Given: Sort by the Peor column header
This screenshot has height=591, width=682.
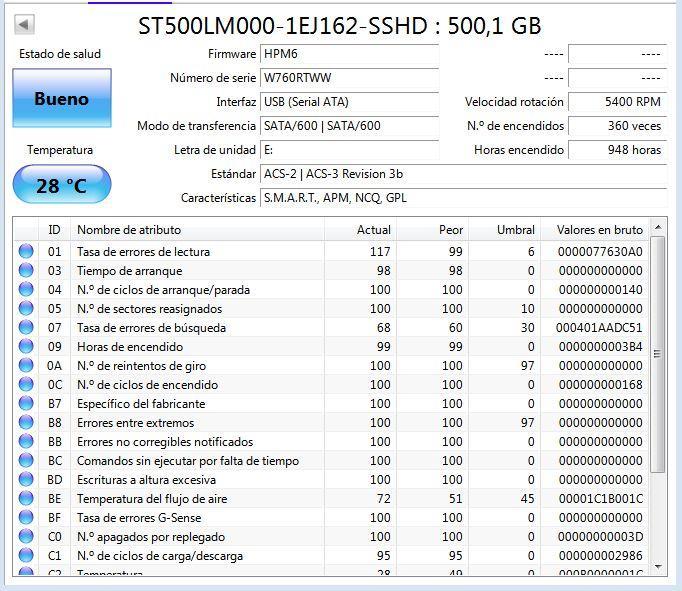Looking at the screenshot, I should (432, 229).
